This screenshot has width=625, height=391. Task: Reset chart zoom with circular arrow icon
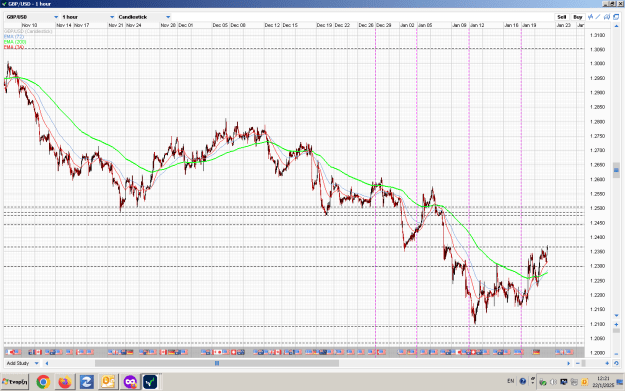(x=616, y=363)
